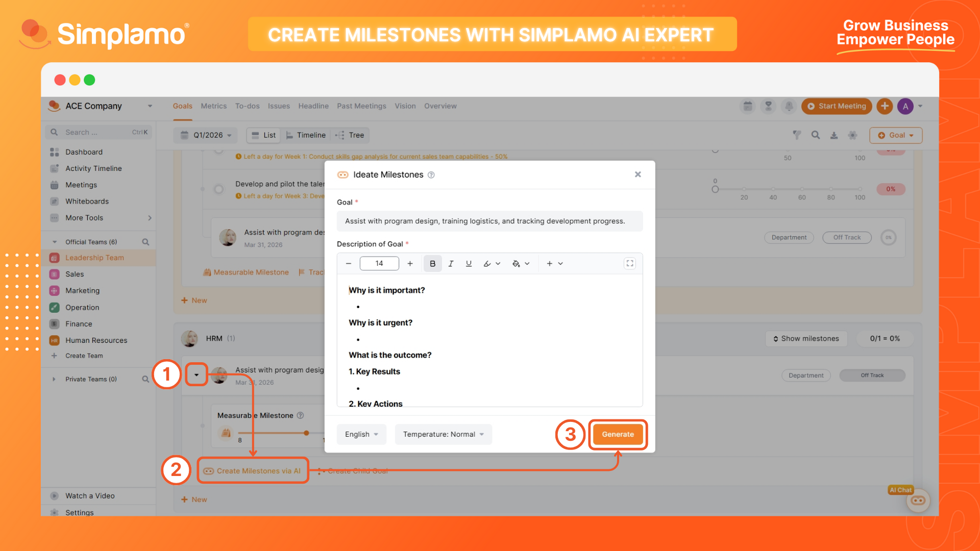The height and width of the screenshot is (551, 980).
Task: Click the Measurable Milestone progress slider handle
Action: 306,433
